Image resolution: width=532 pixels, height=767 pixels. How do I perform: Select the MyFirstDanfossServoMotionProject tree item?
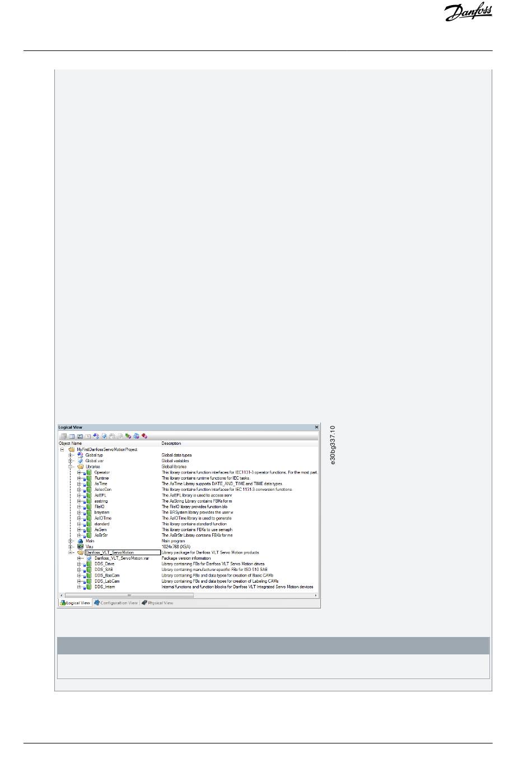pos(107,449)
